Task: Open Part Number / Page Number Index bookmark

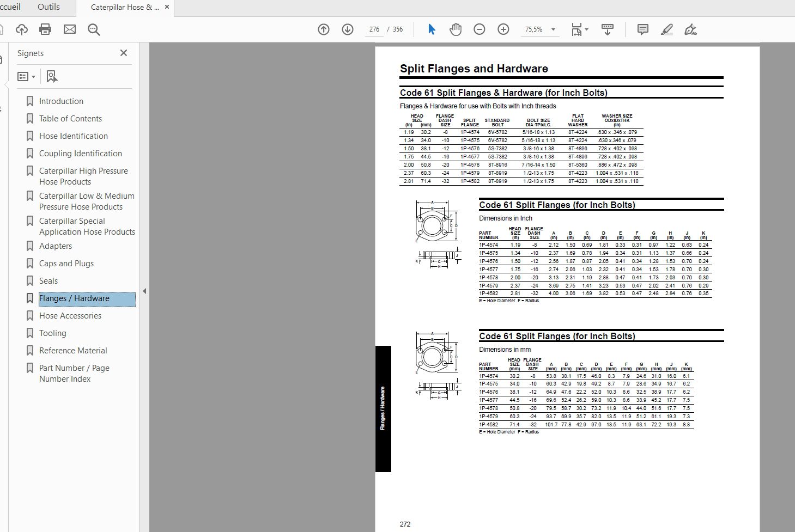Action: tap(74, 374)
